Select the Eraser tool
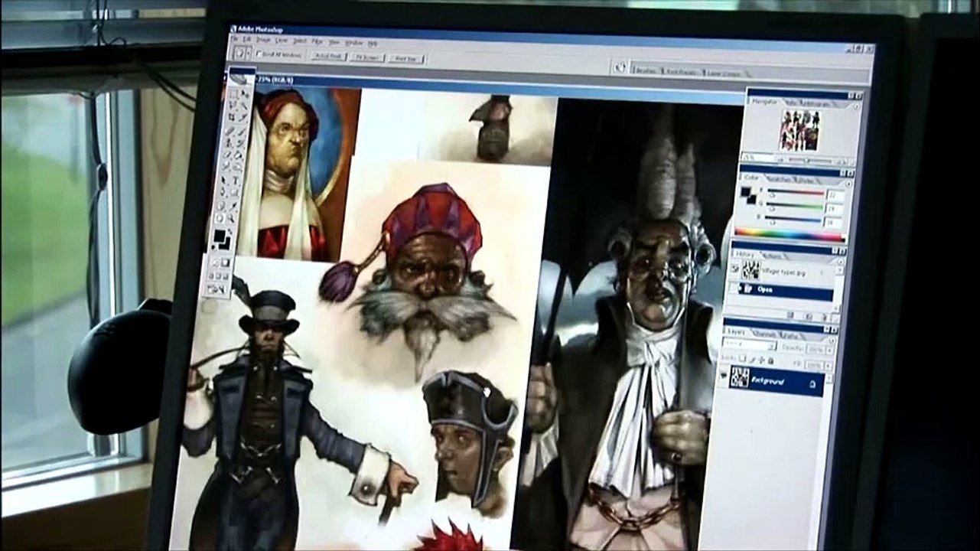Viewport: 980px width, 551px height. coord(228,154)
